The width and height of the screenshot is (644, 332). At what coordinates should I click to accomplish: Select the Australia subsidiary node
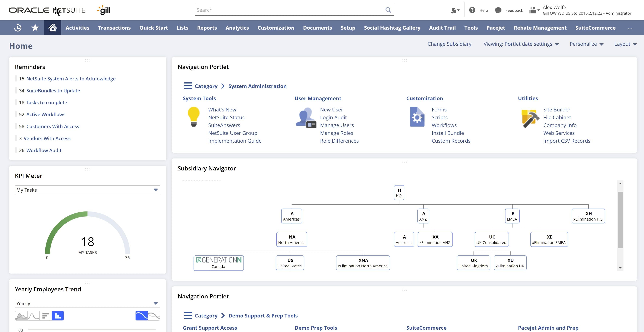pos(404,239)
